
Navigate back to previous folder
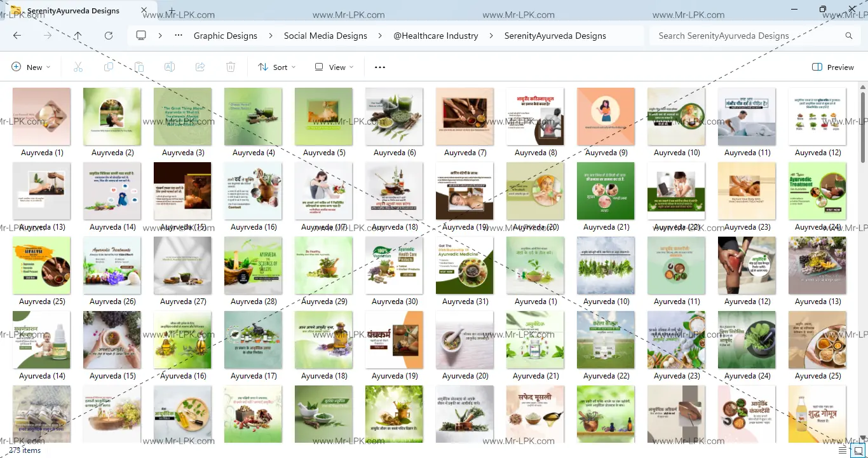(x=17, y=36)
